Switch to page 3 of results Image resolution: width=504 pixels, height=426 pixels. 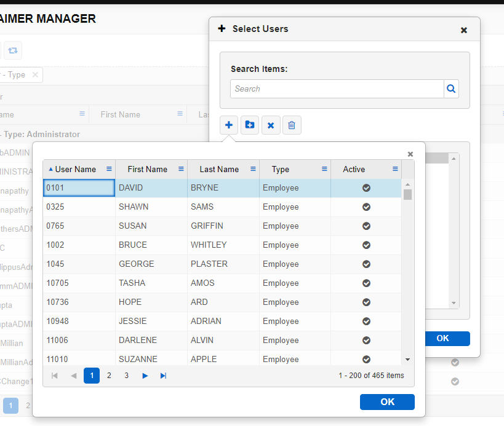click(x=126, y=375)
